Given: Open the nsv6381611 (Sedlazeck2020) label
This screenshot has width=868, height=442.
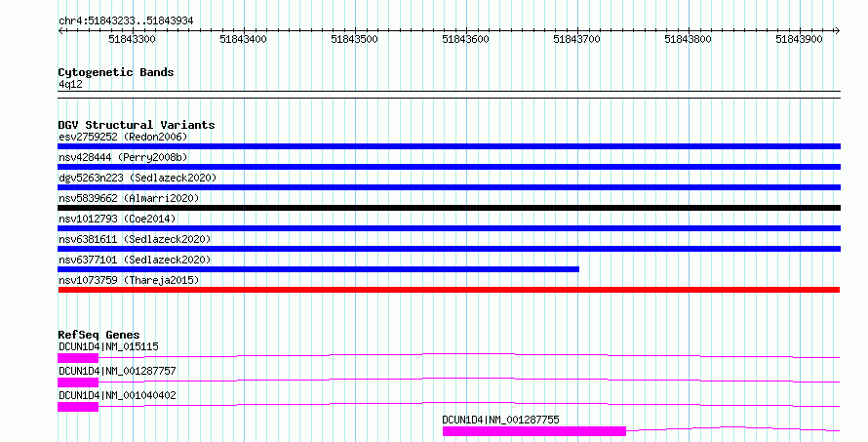Looking at the screenshot, I should click(135, 239).
